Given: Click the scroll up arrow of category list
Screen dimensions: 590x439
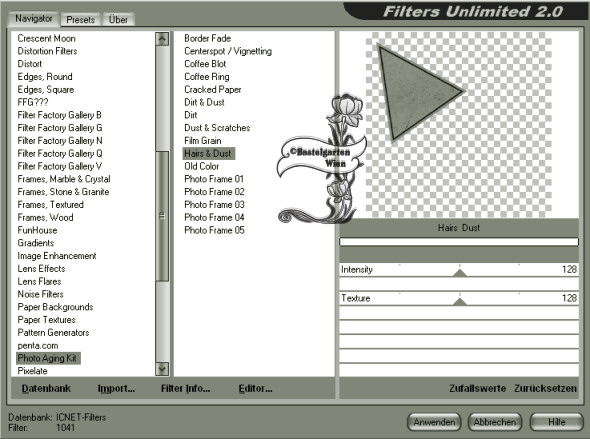Looking at the screenshot, I should pos(162,39).
